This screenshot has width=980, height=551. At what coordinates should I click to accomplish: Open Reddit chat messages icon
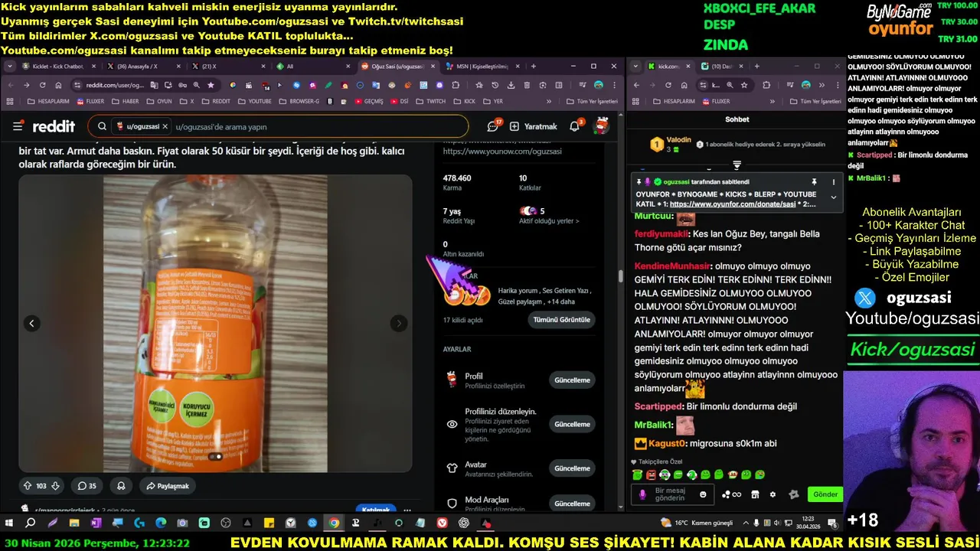(493, 126)
